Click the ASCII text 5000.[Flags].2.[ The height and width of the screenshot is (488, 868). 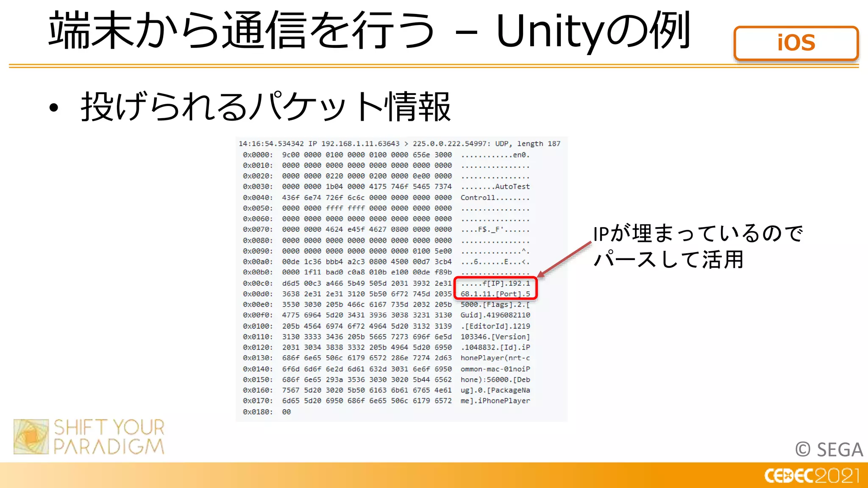pos(495,304)
